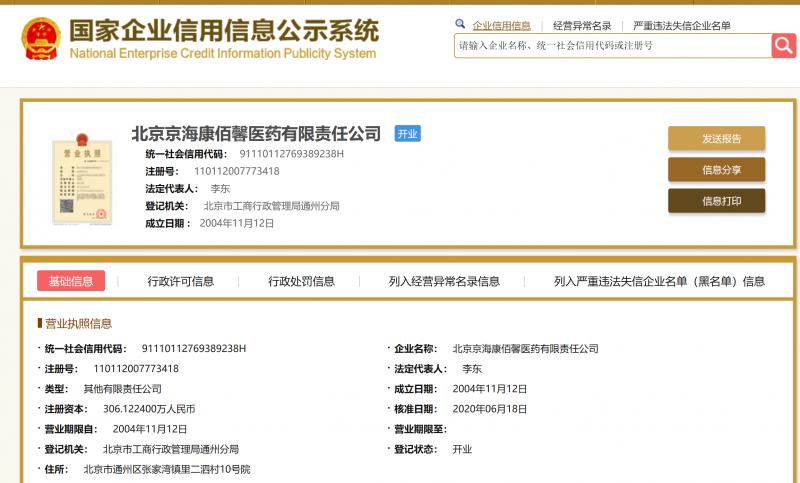Open the 经营异常名录 link
The height and width of the screenshot is (483, 800).
tap(582, 26)
